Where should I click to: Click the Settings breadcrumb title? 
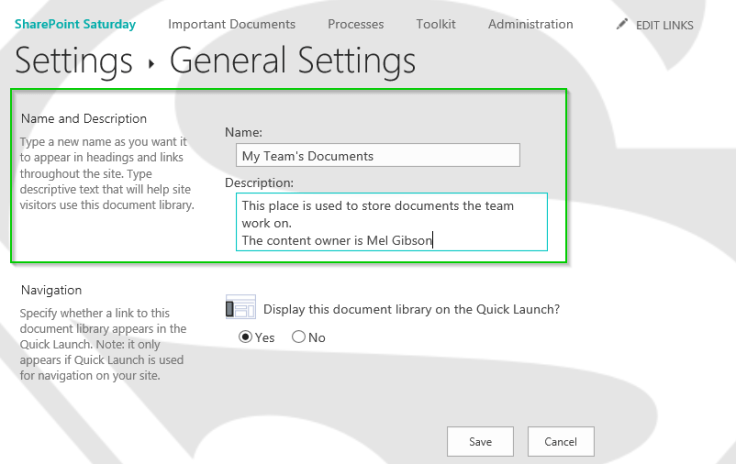(x=74, y=61)
